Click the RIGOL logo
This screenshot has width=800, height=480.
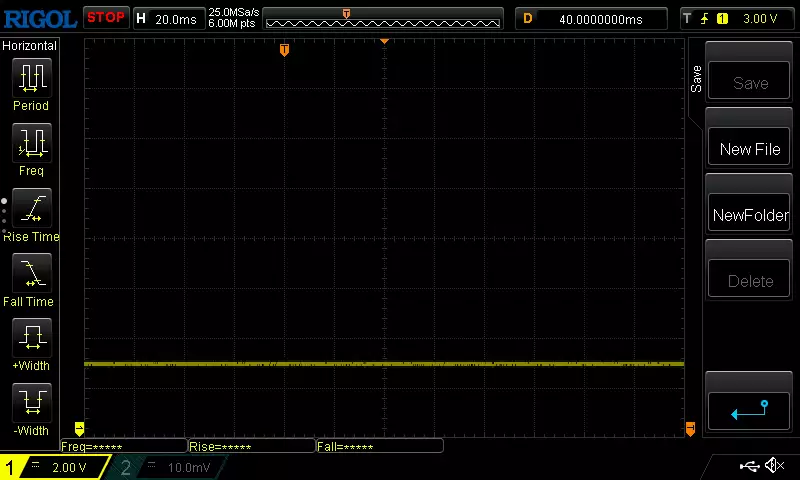click(x=40, y=19)
